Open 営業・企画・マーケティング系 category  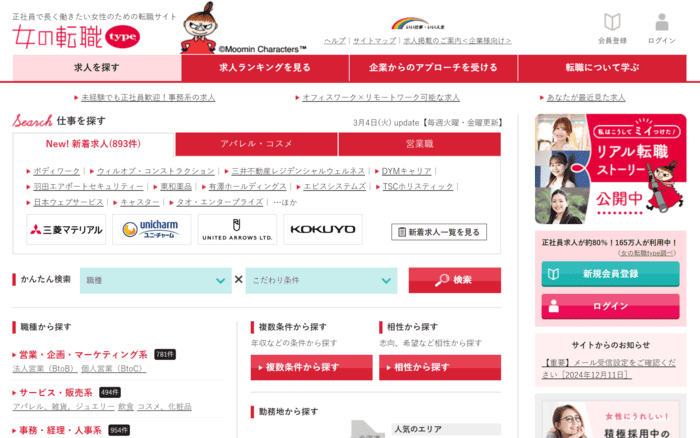[83, 355]
